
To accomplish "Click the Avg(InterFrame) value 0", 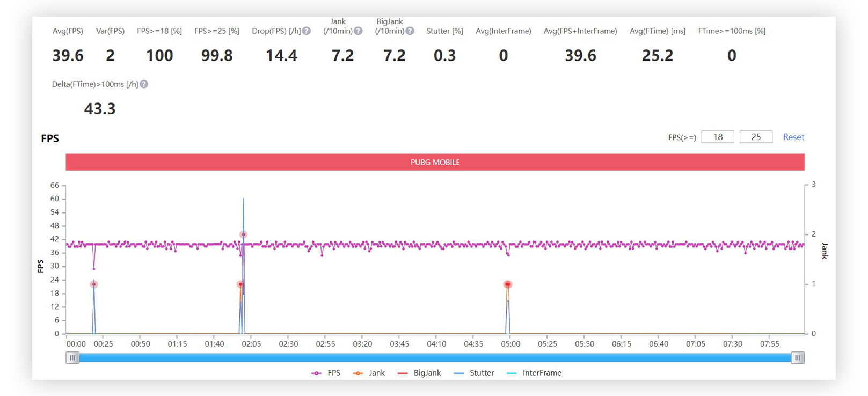I will click(x=504, y=55).
